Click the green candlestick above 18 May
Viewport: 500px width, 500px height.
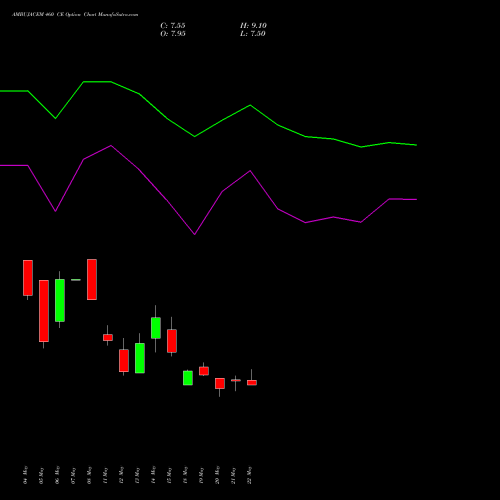click(188, 378)
